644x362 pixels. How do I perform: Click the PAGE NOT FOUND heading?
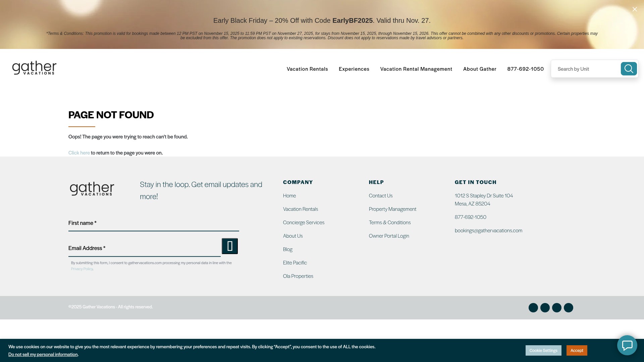[x=111, y=115]
